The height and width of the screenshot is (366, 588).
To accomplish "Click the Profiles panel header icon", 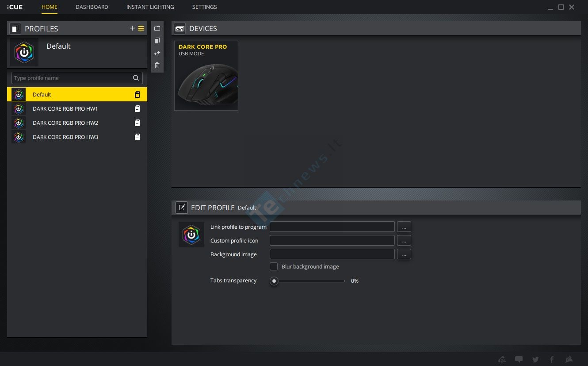I will click(15, 29).
